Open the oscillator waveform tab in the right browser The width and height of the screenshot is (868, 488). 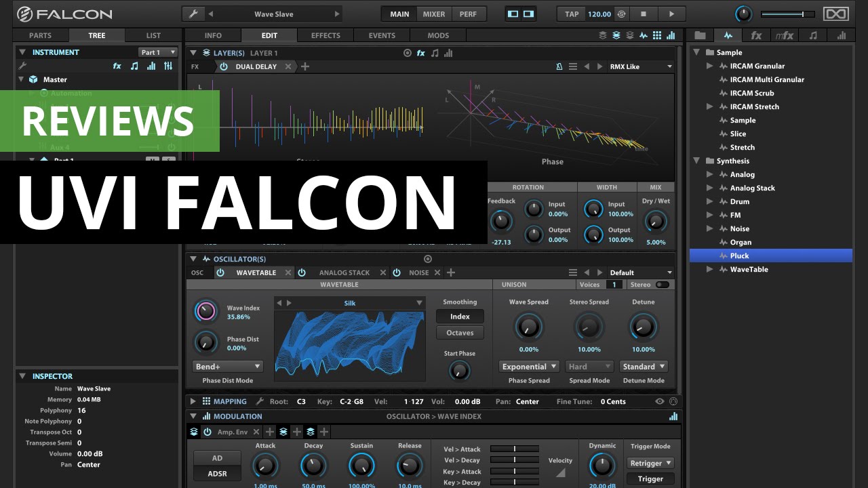[728, 35]
